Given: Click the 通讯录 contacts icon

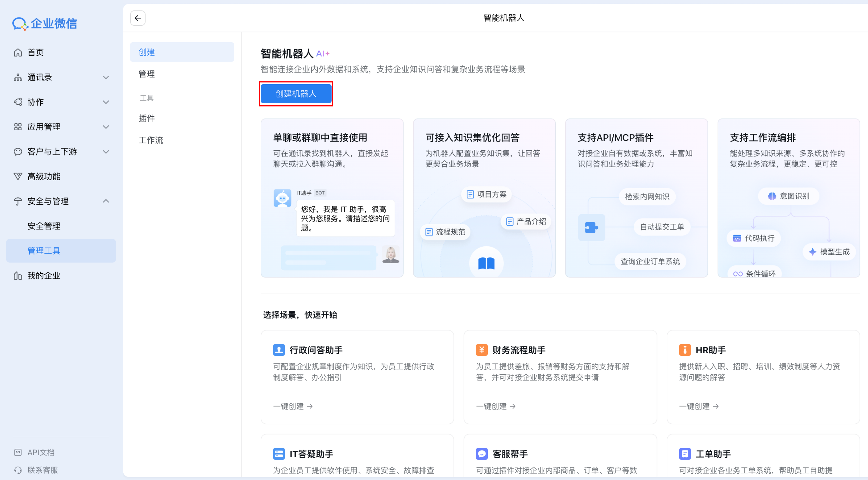Looking at the screenshot, I should [x=18, y=78].
